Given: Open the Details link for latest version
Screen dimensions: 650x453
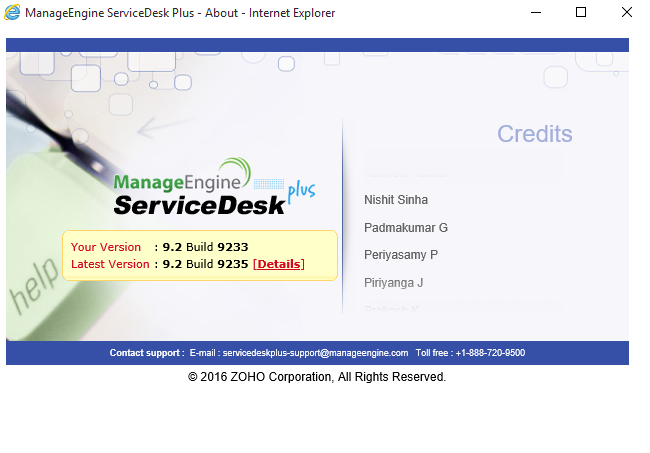Looking at the screenshot, I should point(279,264).
